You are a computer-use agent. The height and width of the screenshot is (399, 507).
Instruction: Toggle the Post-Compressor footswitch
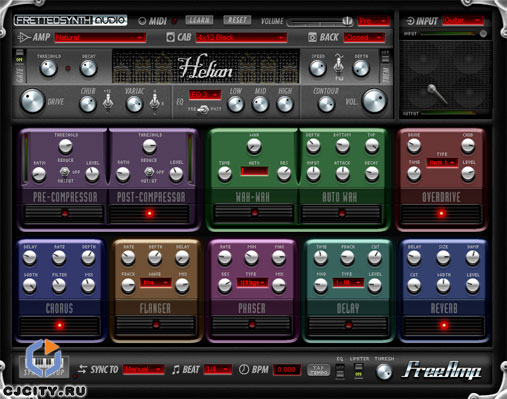pos(150,213)
